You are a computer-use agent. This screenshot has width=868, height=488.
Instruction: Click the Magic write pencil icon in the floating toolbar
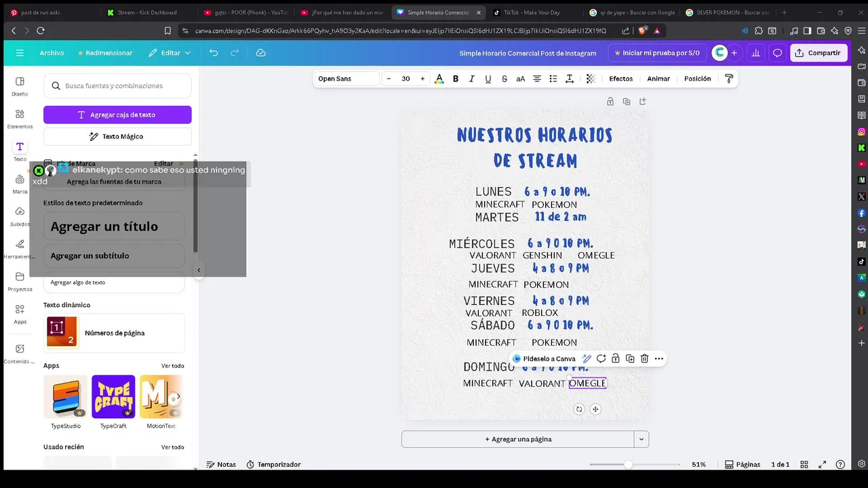click(587, 359)
